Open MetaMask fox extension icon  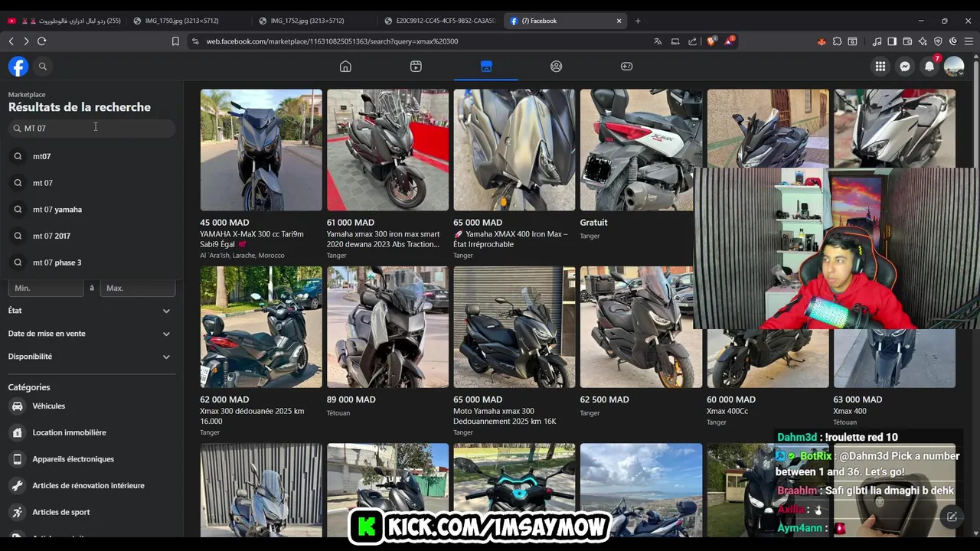[822, 41]
